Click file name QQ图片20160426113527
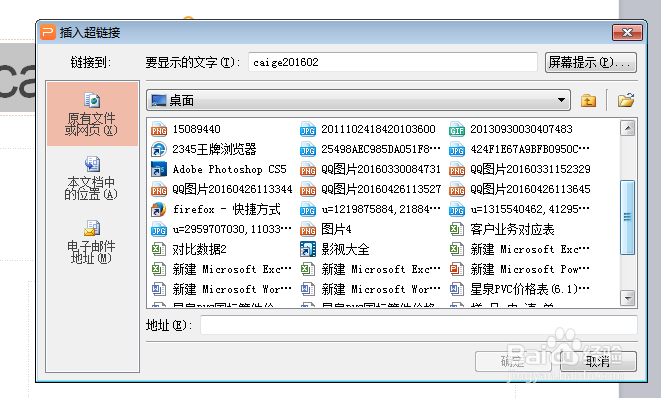The image size is (661, 398). pos(381,189)
